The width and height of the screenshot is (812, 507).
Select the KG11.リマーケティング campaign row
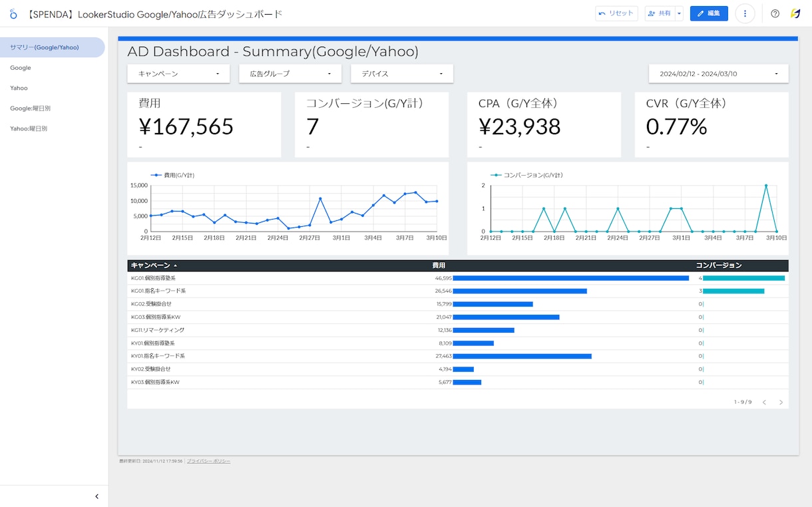pyautogui.click(x=458, y=330)
